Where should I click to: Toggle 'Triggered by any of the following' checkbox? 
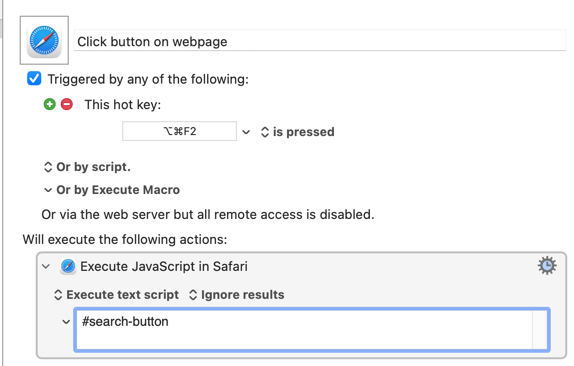point(34,79)
